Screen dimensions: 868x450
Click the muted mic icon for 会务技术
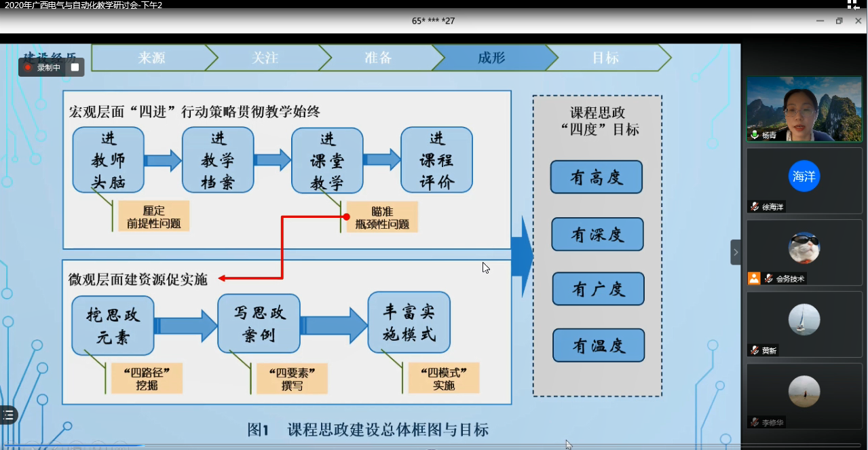point(769,278)
